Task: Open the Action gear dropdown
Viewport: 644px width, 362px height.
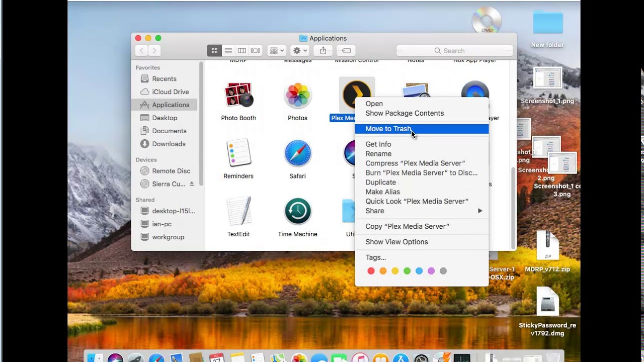Action: tap(300, 50)
